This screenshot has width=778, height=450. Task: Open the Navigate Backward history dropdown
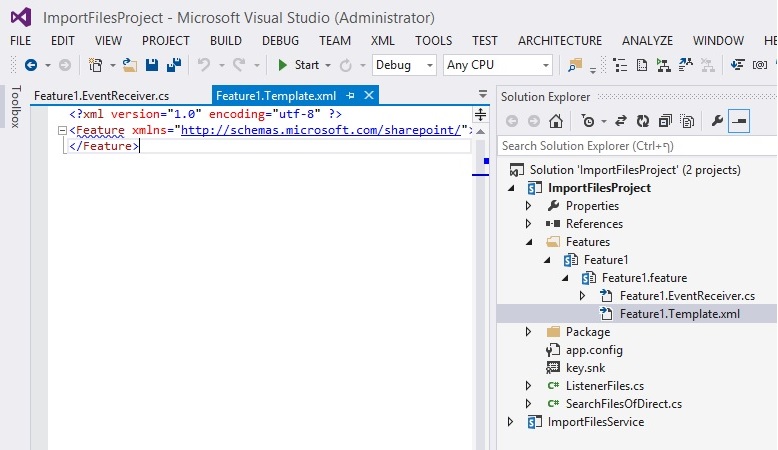tap(48, 65)
